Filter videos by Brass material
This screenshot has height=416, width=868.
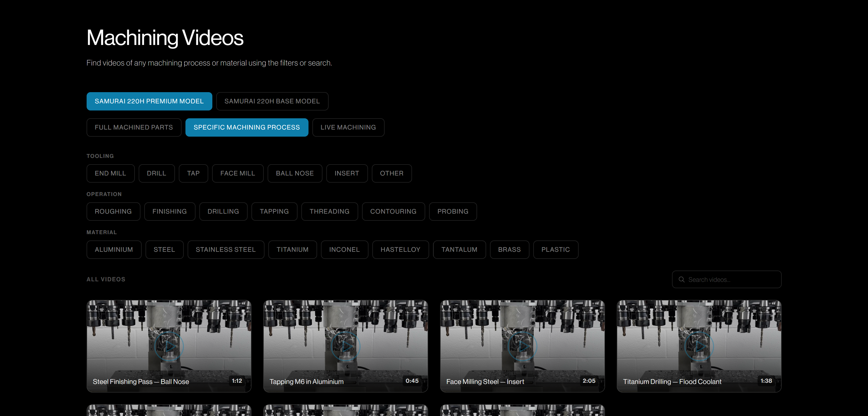point(510,250)
